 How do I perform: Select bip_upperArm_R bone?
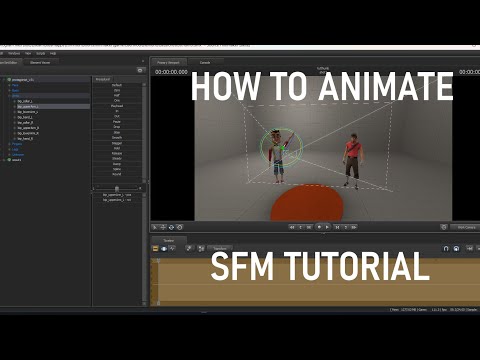[x=28, y=128]
